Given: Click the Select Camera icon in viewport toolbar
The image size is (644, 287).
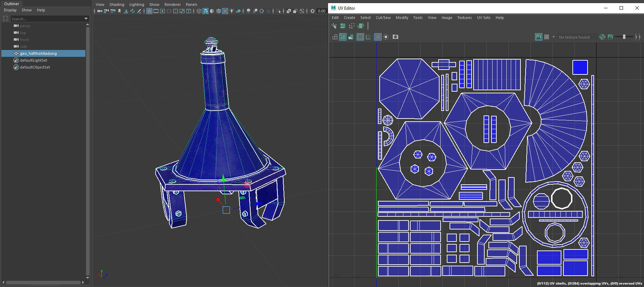Looking at the screenshot, I should (100, 11).
